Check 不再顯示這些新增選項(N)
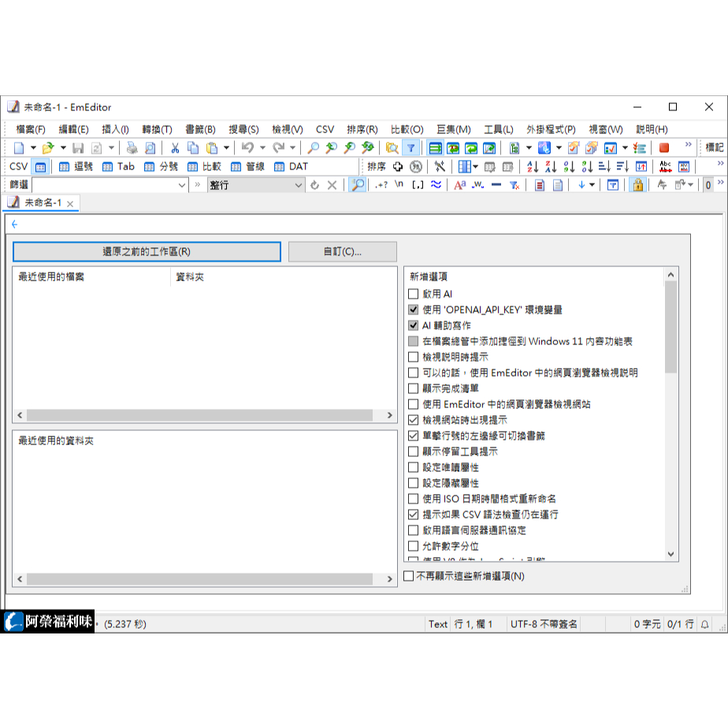The width and height of the screenshot is (728, 728). 409,576
